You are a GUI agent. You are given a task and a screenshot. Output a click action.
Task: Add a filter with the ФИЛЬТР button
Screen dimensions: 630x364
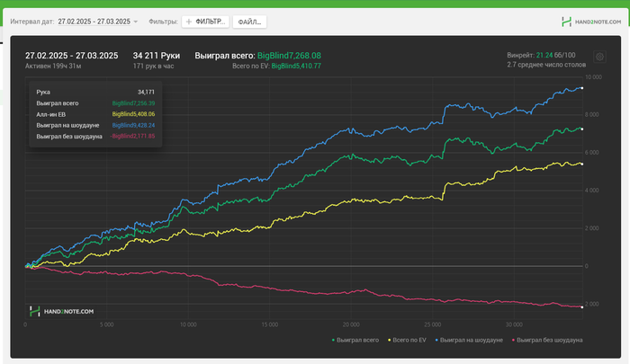click(205, 22)
